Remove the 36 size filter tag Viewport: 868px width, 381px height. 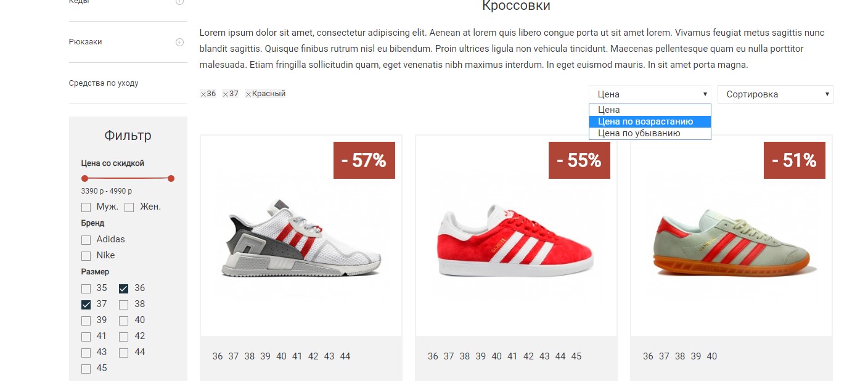tap(203, 94)
